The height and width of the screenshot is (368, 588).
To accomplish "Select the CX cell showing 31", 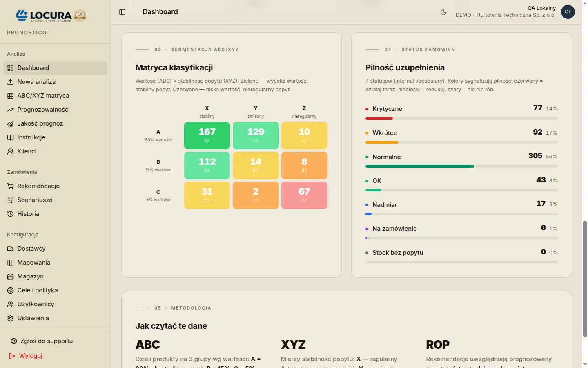I will tap(207, 195).
